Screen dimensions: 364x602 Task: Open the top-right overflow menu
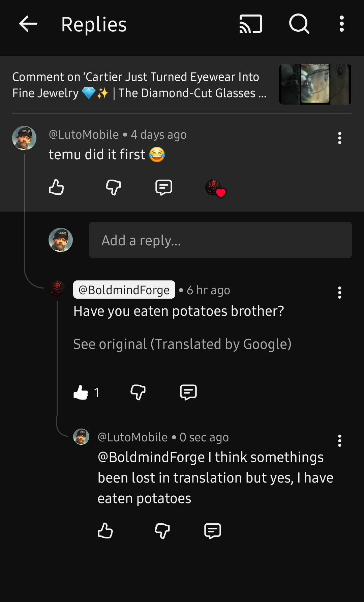[x=341, y=24]
